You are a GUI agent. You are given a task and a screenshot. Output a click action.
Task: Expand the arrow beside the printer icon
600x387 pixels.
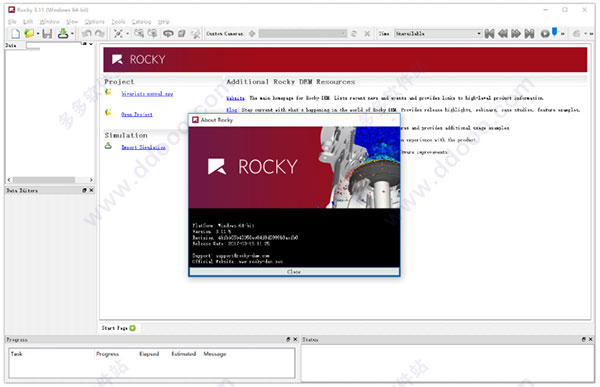[x=585, y=34]
